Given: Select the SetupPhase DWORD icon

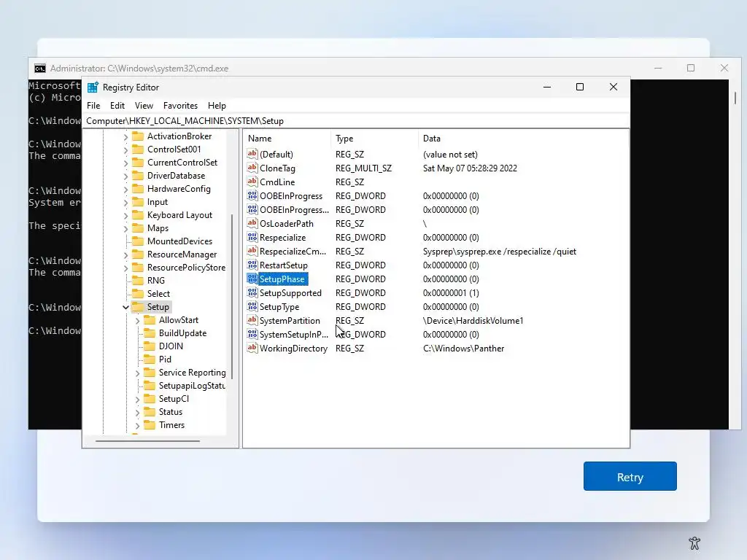Looking at the screenshot, I should tap(252, 279).
